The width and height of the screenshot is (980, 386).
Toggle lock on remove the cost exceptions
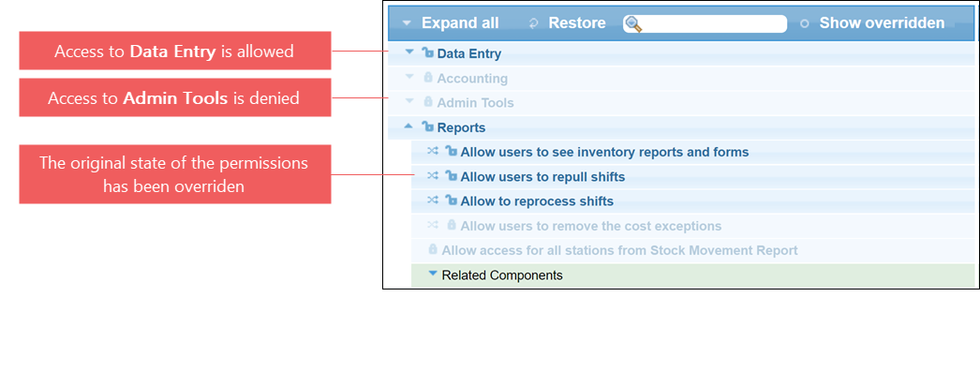[x=452, y=225]
